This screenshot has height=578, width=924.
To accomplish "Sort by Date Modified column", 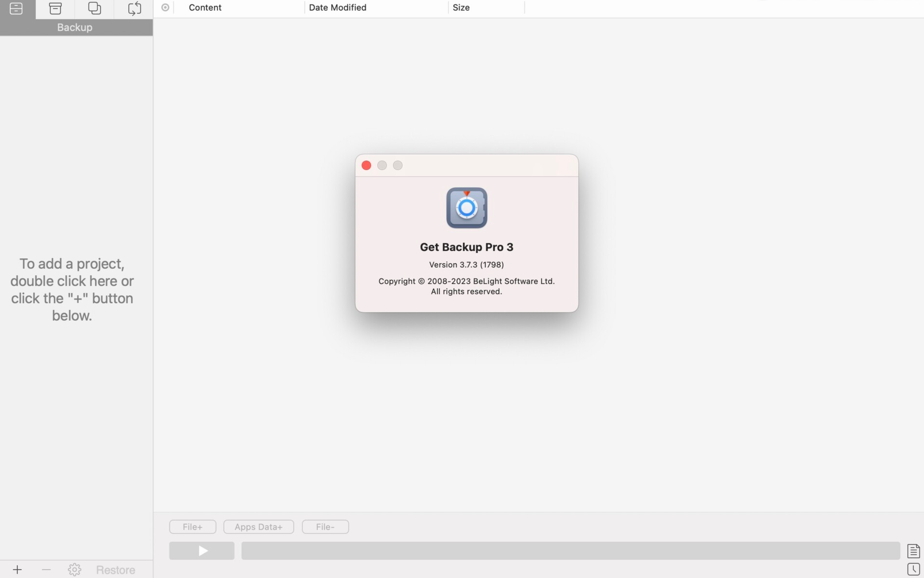I will tap(338, 7).
